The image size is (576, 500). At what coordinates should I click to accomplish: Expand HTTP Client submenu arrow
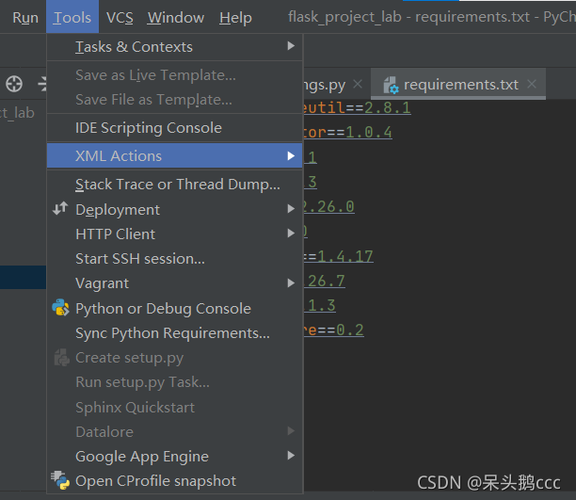coord(291,233)
